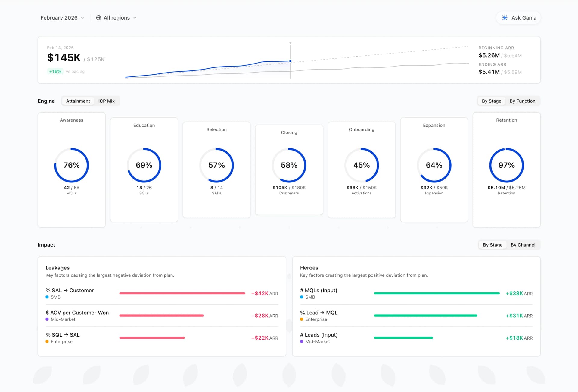The height and width of the screenshot is (392, 578).
Task: Switch Impact to the By Stage tab
Action: (492, 245)
